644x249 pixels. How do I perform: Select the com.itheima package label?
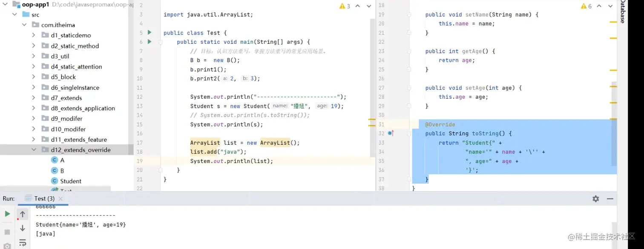click(x=58, y=25)
